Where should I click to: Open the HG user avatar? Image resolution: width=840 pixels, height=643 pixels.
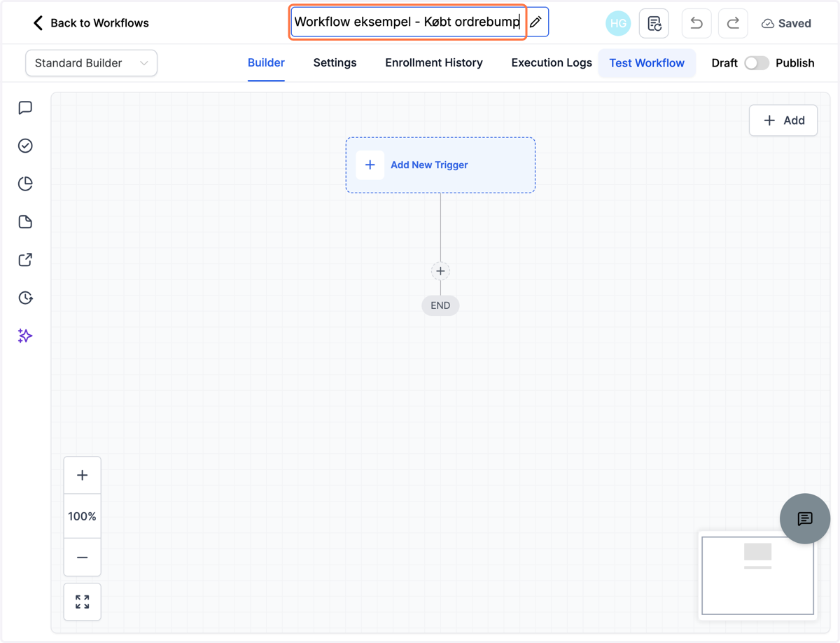pos(618,23)
